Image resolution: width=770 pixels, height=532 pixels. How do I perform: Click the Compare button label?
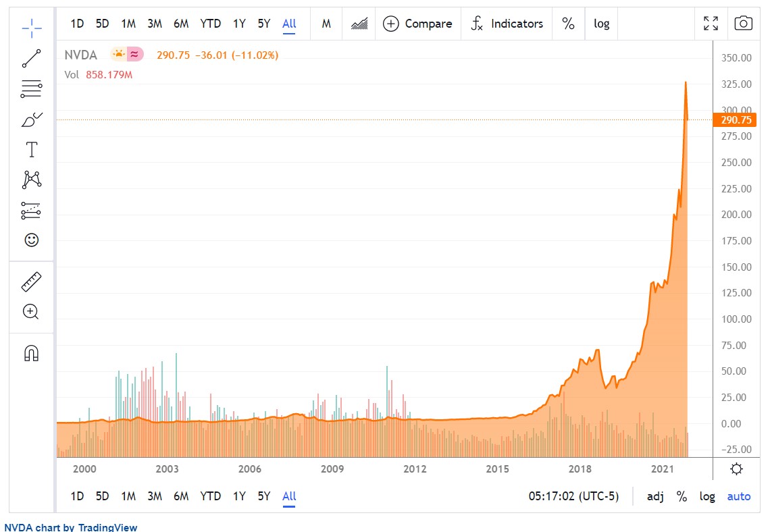tap(428, 24)
